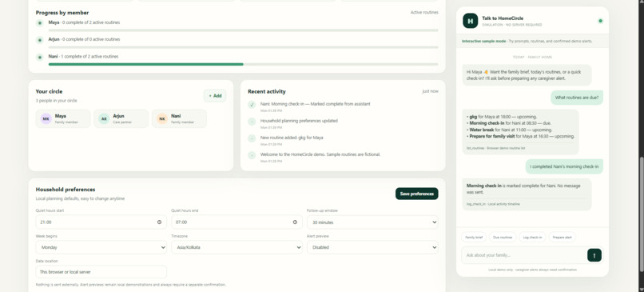644x292 pixels.
Task: Click the 'Progress by member' heading
Action: point(62,13)
